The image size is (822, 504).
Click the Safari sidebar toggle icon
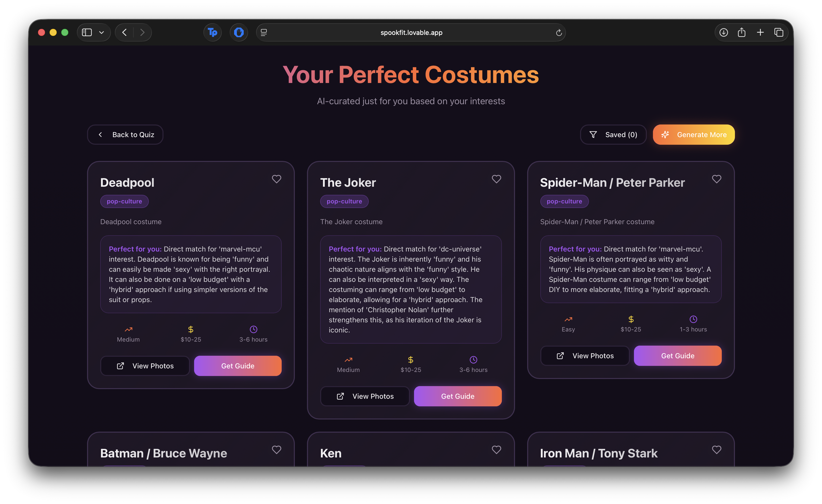87,32
